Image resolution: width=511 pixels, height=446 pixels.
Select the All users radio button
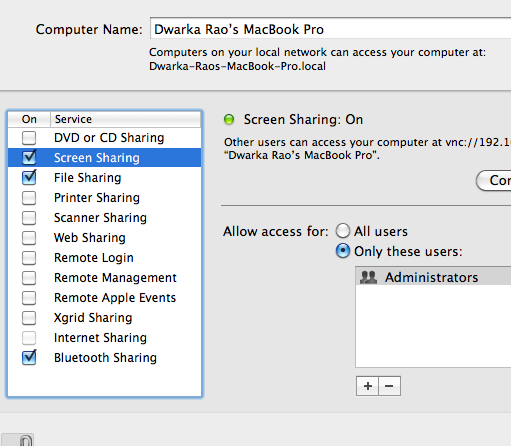pos(343,231)
